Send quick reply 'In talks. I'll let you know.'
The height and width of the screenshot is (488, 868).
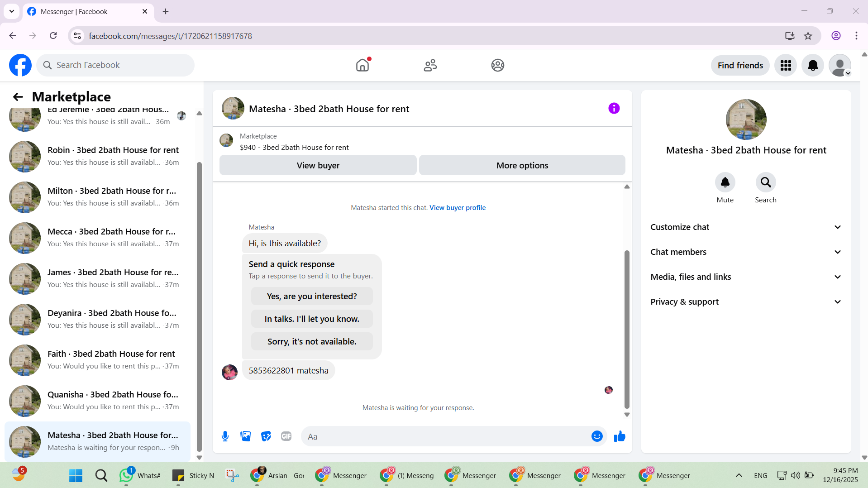tap(312, 319)
